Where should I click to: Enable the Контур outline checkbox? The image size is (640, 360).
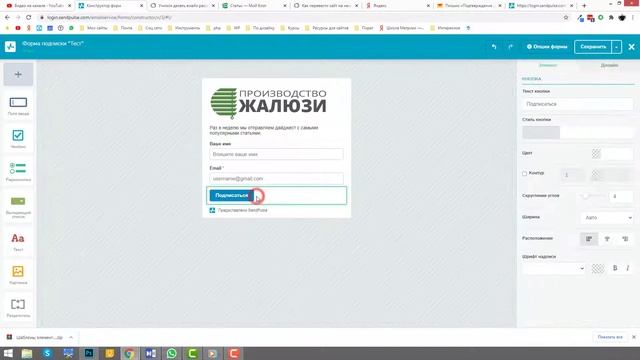(524, 173)
